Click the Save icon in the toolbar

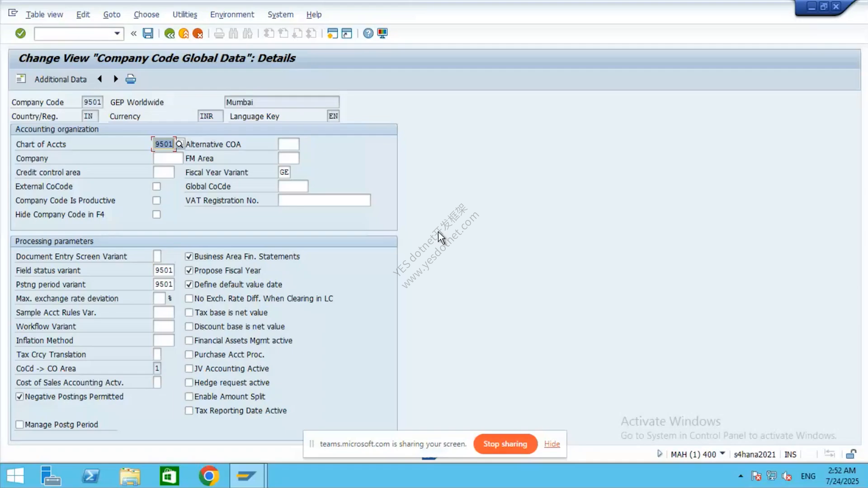pos(148,33)
